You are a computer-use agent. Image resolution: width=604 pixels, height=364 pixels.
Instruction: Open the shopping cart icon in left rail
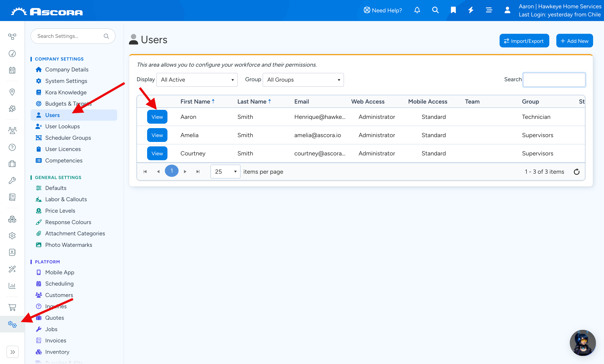click(x=12, y=307)
